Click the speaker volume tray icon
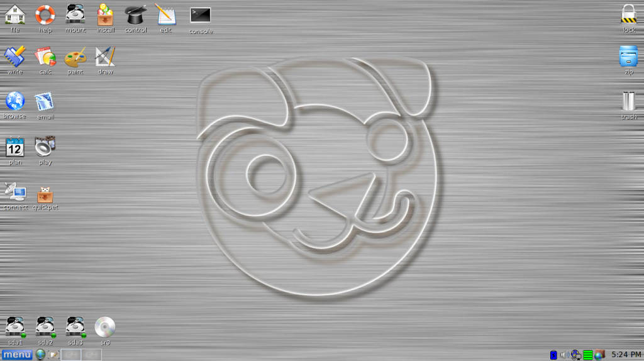The width and height of the screenshot is (644, 361). 565,355
